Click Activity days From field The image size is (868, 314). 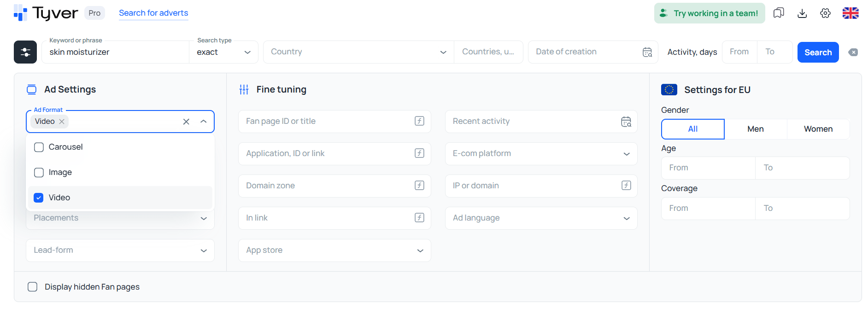pos(739,52)
